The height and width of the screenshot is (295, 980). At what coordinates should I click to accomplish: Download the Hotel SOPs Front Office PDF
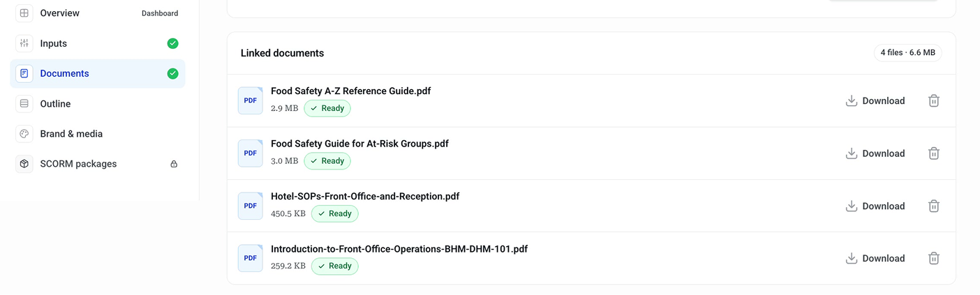click(x=875, y=206)
